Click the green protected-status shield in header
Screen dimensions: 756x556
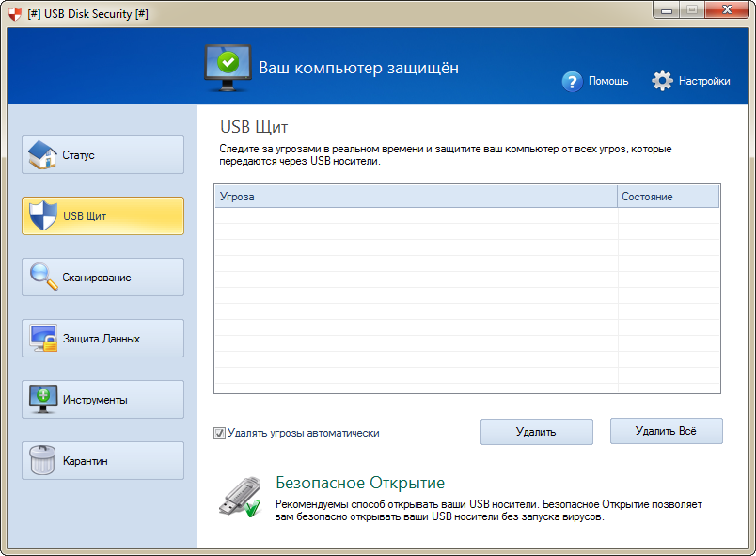tap(228, 59)
